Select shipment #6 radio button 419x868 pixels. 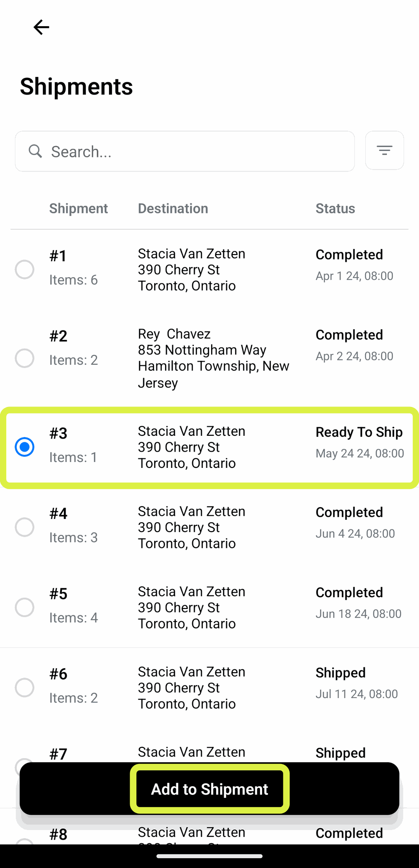[24, 688]
